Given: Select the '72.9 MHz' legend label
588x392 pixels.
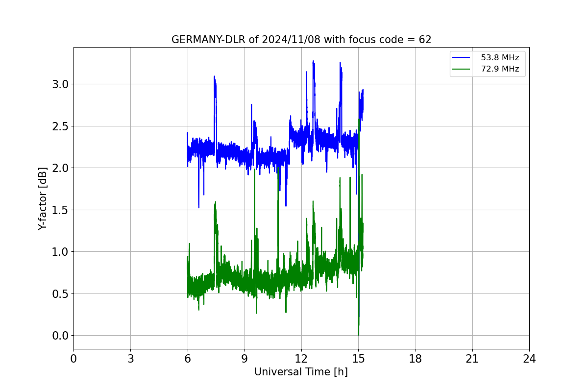Looking at the screenshot, I should click(x=500, y=69).
